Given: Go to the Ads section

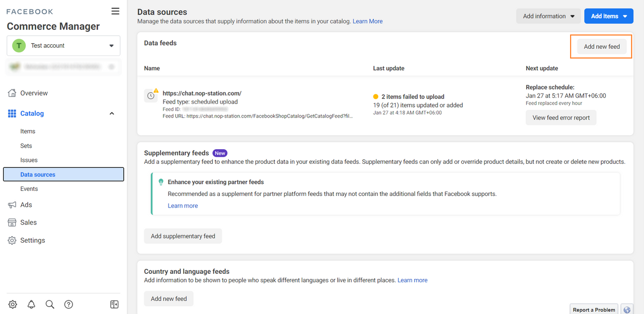Looking at the screenshot, I should (26, 205).
